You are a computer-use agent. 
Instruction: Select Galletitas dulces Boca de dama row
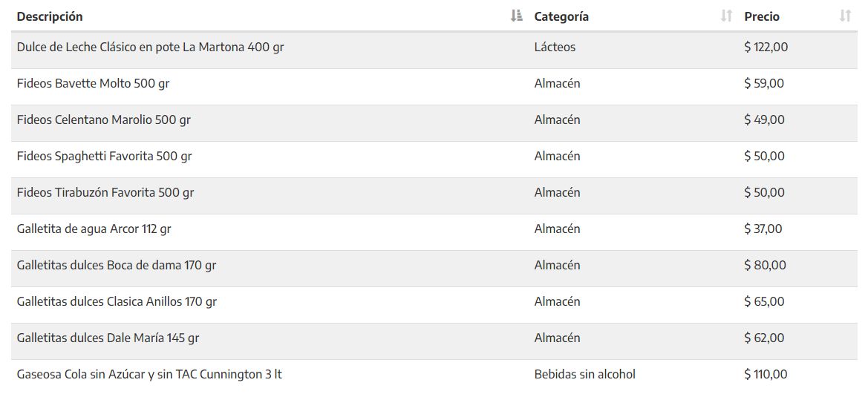(x=434, y=269)
